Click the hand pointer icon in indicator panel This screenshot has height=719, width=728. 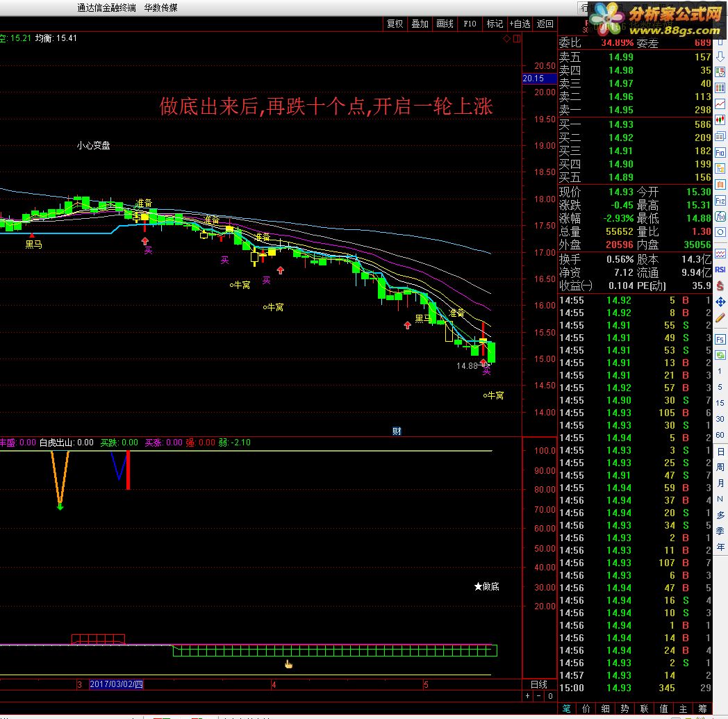point(289,664)
